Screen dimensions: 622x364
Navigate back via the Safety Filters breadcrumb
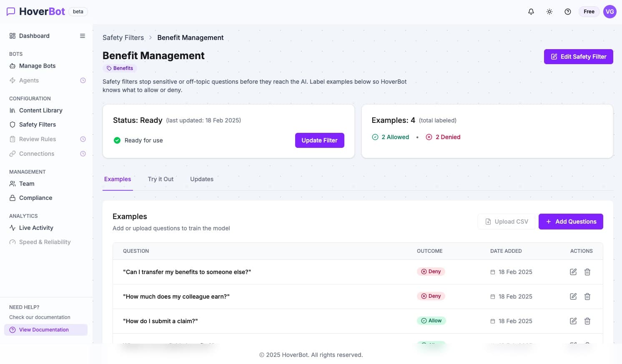click(123, 37)
